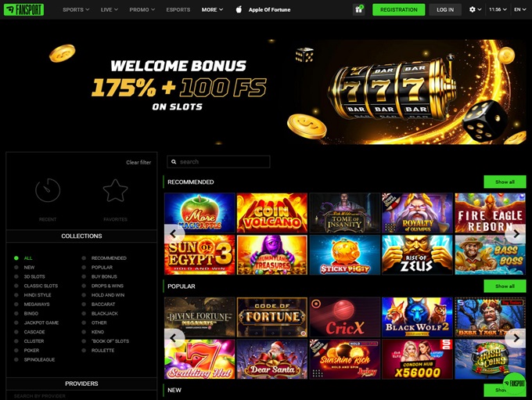Image resolution: width=532 pixels, height=400 pixels.
Task: Click the Apple Of Fortune apple icon
Action: pos(239,9)
